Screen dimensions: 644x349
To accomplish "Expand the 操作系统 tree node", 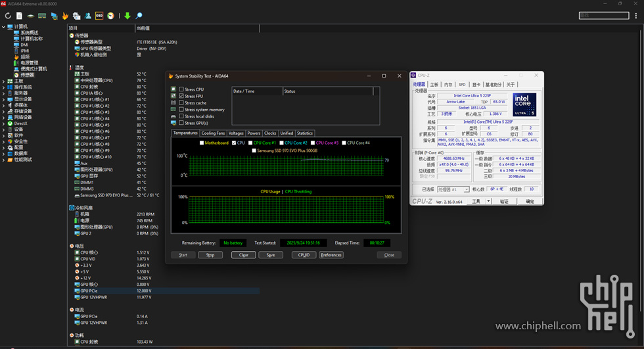I will [4, 87].
